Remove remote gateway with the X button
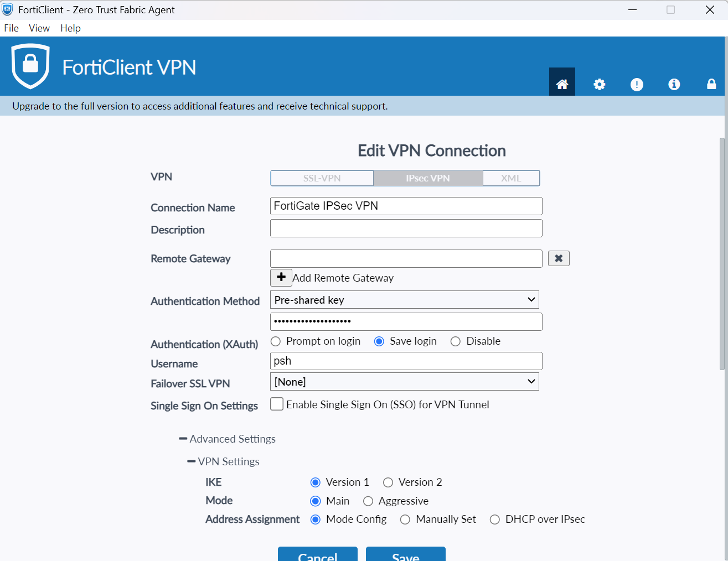Viewport: 728px width, 561px height. click(559, 258)
